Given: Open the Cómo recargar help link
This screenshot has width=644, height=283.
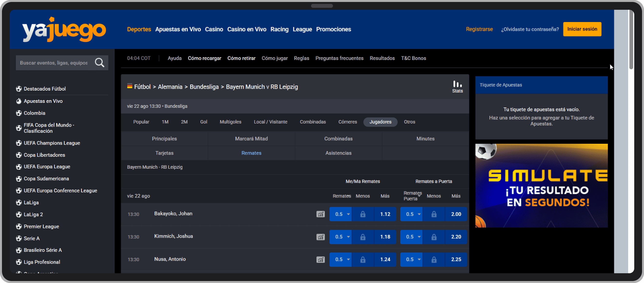Looking at the screenshot, I should (x=204, y=58).
